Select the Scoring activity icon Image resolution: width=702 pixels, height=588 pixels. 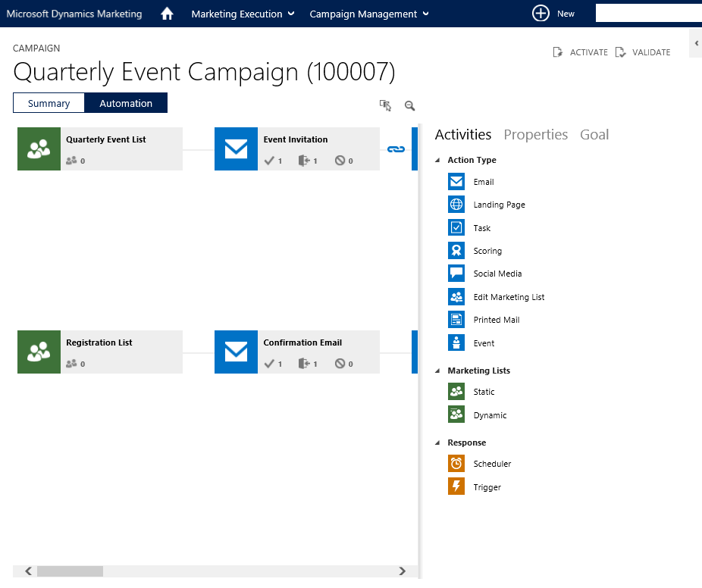coord(456,251)
